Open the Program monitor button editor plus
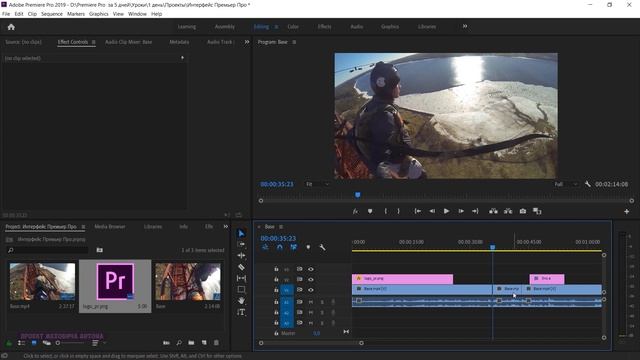 627,211
